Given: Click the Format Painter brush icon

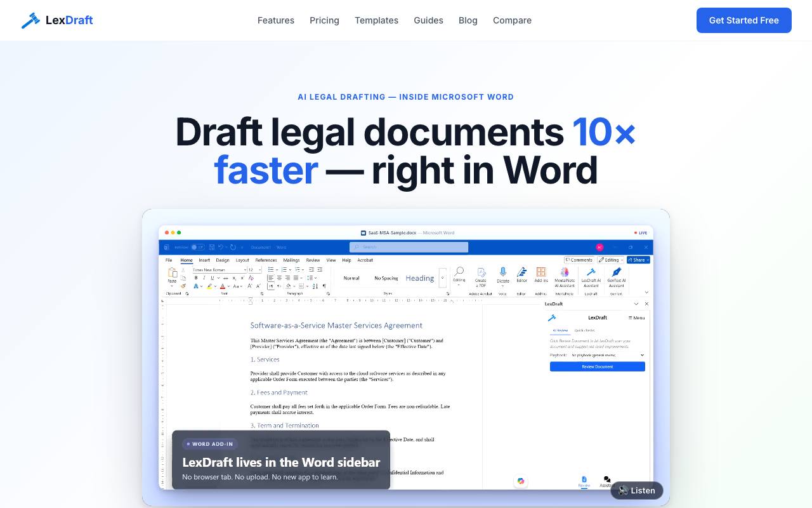Looking at the screenshot, I should (183, 286).
